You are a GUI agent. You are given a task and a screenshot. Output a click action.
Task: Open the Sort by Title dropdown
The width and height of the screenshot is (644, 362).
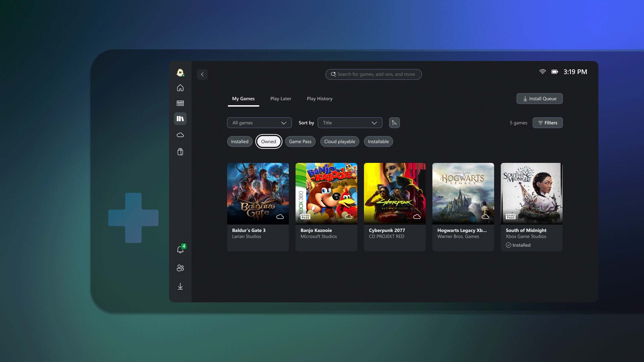(350, 123)
